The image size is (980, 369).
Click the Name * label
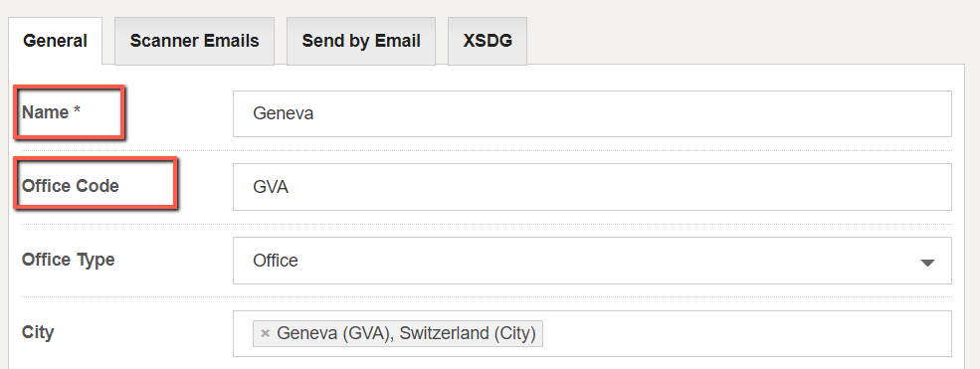[52, 112]
